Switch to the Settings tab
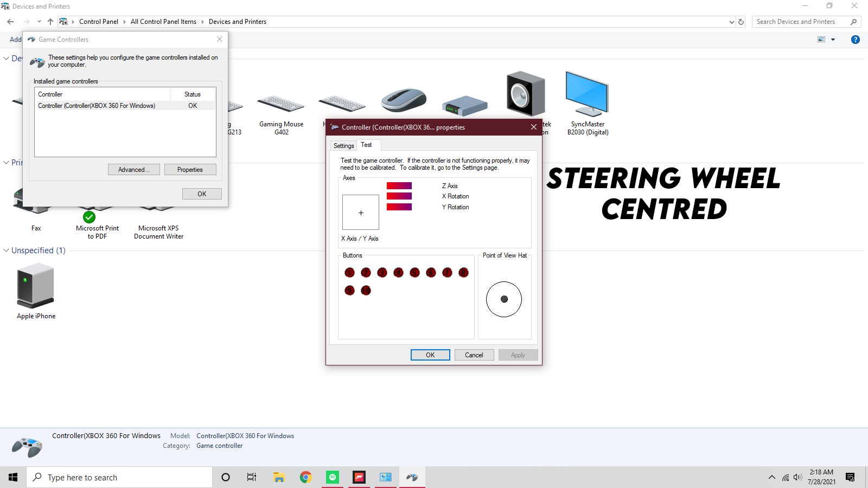 click(x=343, y=146)
